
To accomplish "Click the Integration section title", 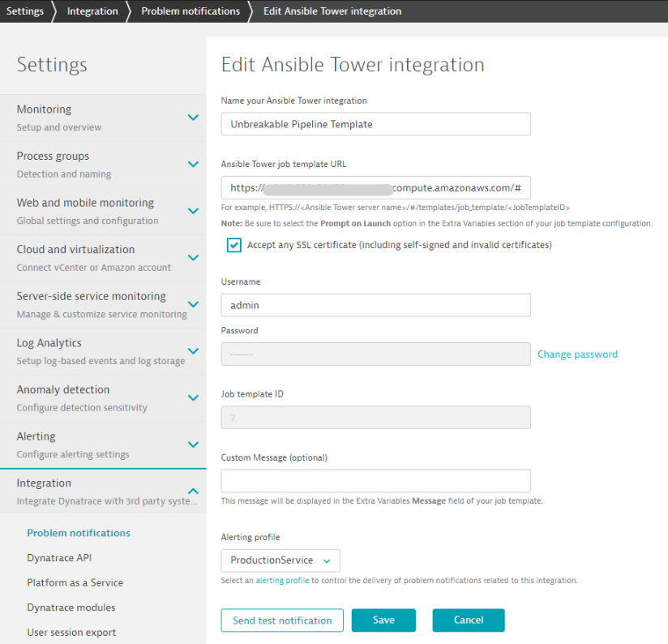I will (44, 483).
